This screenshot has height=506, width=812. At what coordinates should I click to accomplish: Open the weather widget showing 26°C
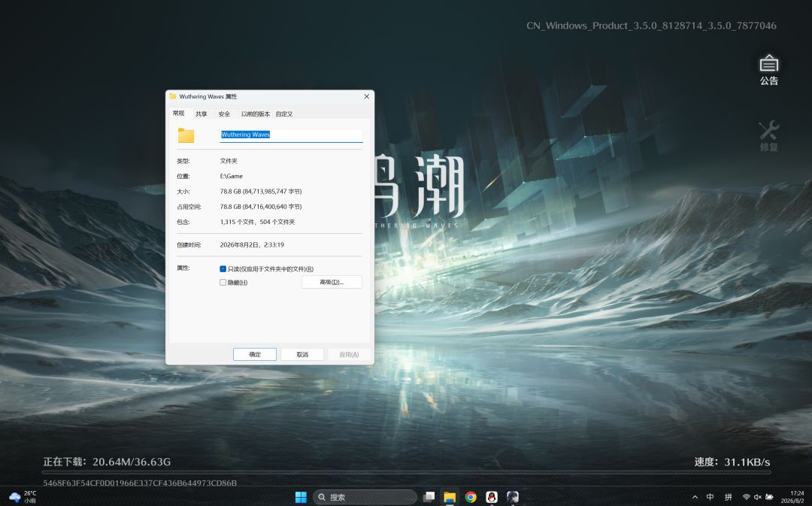coord(23,497)
